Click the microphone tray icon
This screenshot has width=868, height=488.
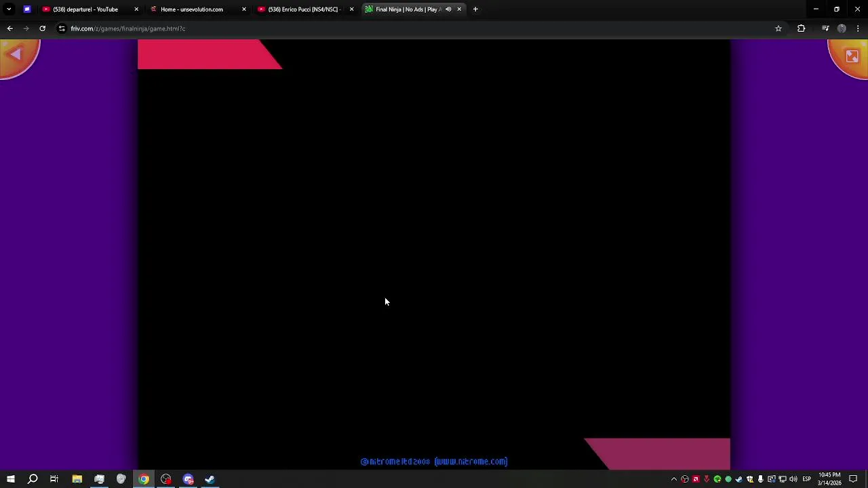(x=760, y=479)
